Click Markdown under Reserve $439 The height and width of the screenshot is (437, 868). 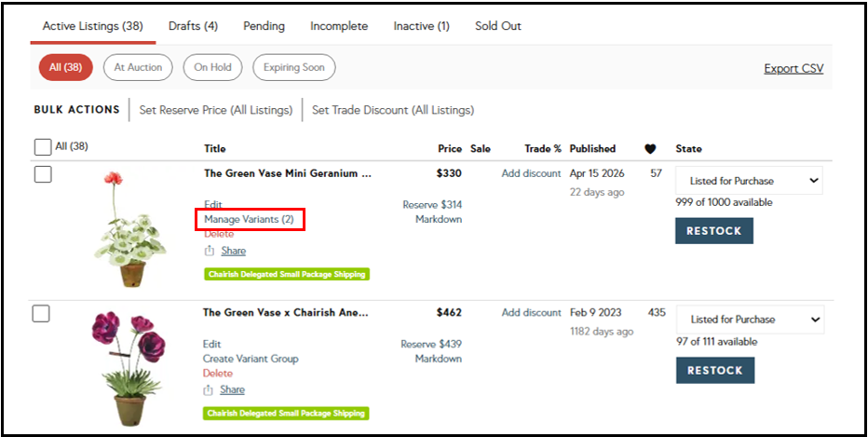439,359
